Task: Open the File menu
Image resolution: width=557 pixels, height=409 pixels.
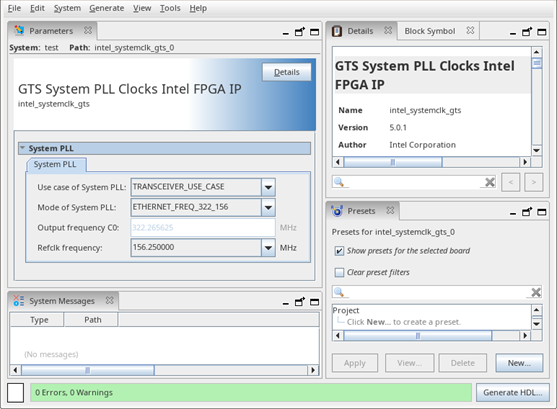Action: click(14, 8)
